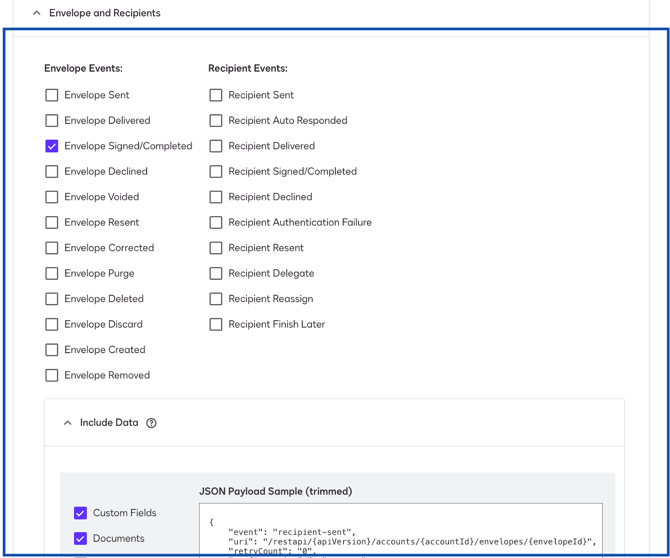Screen dimensions: 670x558
Task: Enable Envelope Purge event
Action: click(52, 274)
